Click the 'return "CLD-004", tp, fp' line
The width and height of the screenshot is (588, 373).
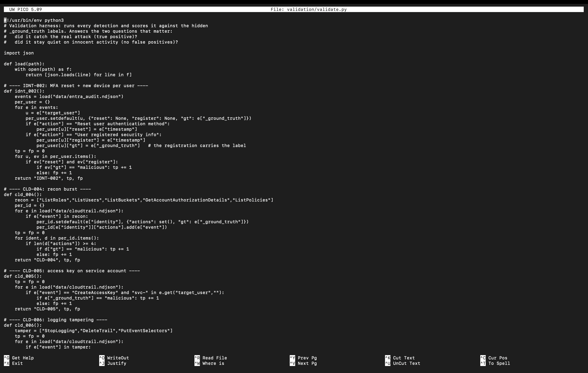coord(47,260)
